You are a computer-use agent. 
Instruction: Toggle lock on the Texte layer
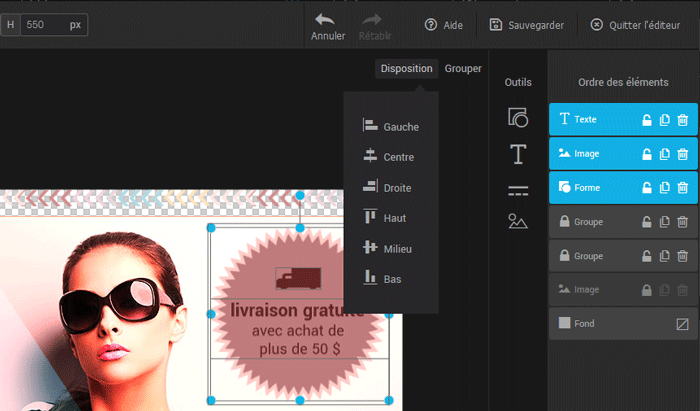click(x=647, y=120)
